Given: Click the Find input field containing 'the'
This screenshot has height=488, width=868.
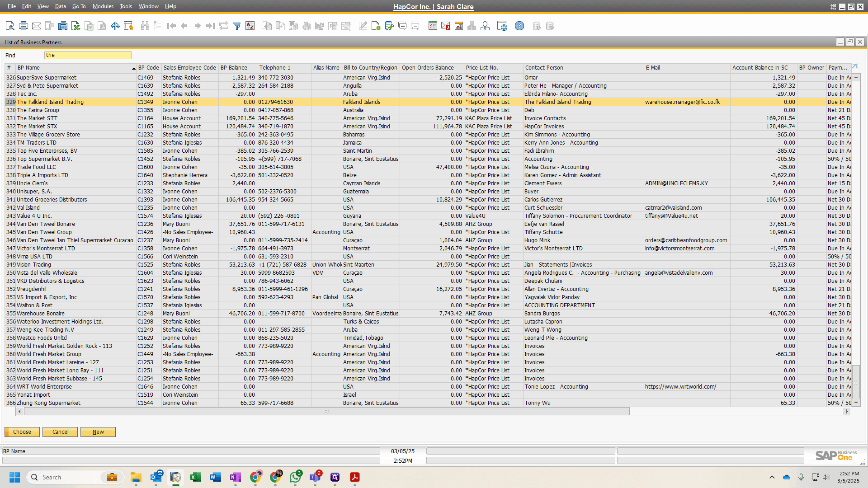Looking at the screenshot, I should 88,55.
